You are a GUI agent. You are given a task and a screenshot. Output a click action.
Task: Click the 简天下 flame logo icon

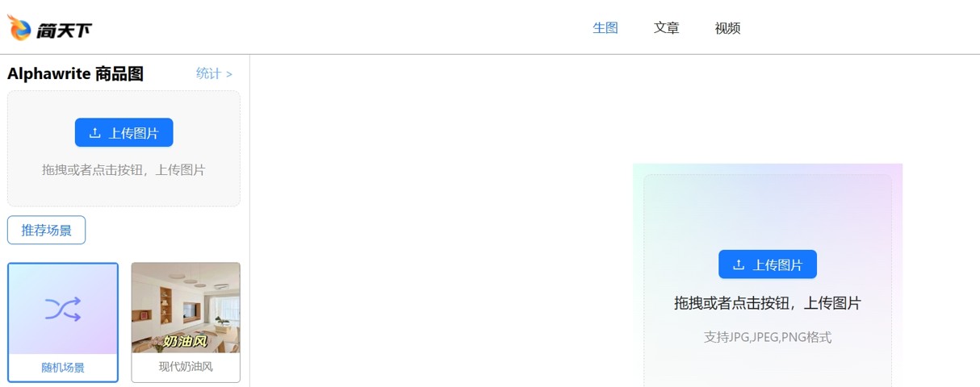pyautogui.click(x=19, y=27)
